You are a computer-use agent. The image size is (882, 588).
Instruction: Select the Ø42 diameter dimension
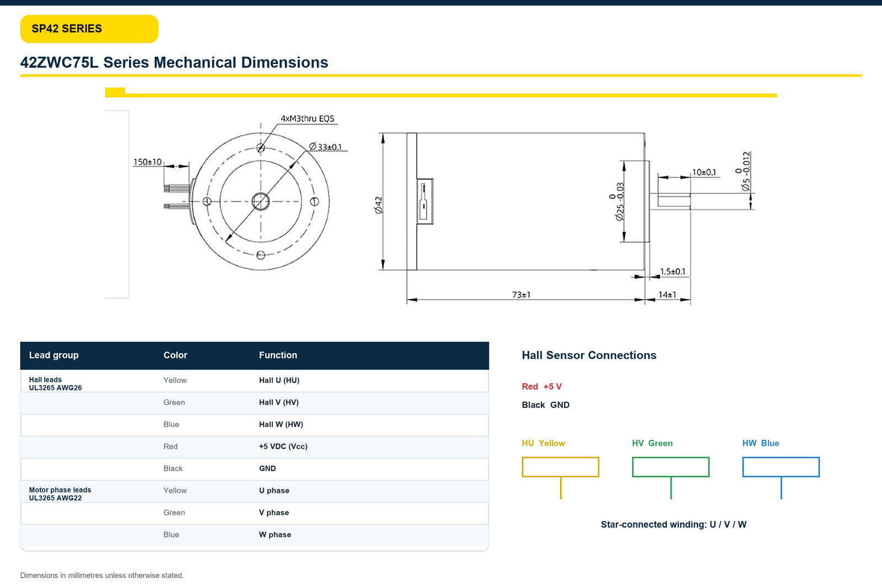tap(379, 205)
